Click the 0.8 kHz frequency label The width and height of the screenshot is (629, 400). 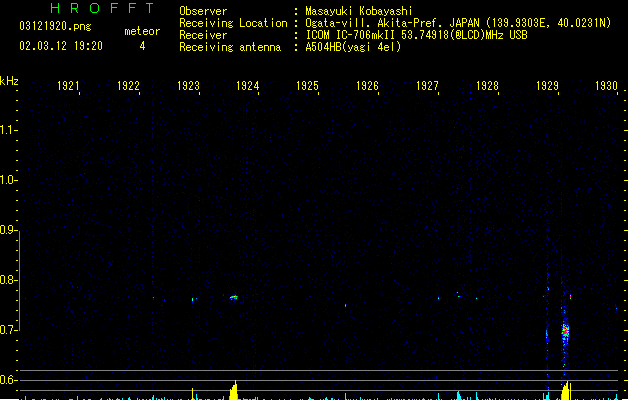(x=8, y=280)
